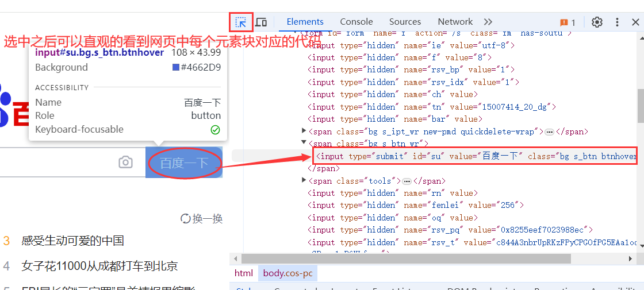Screen dimensions: 644x290
Task: Select hidden input name="ch" line
Action: pyautogui.click(x=393, y=94)
